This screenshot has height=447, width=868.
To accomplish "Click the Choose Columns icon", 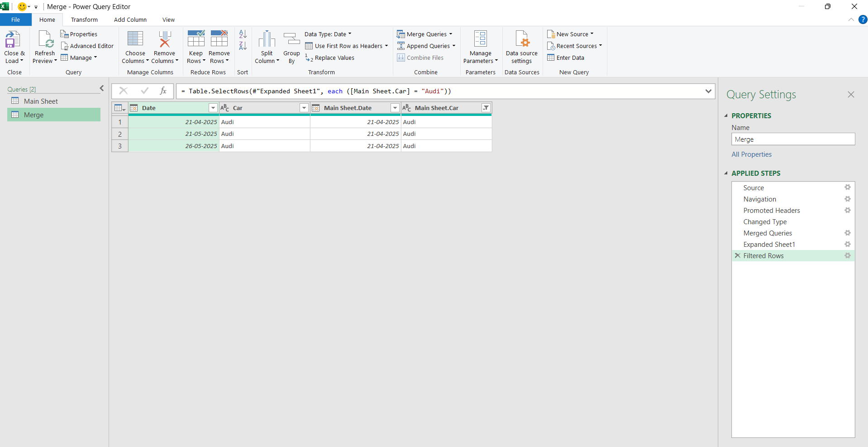I will (x=135, y=39).
